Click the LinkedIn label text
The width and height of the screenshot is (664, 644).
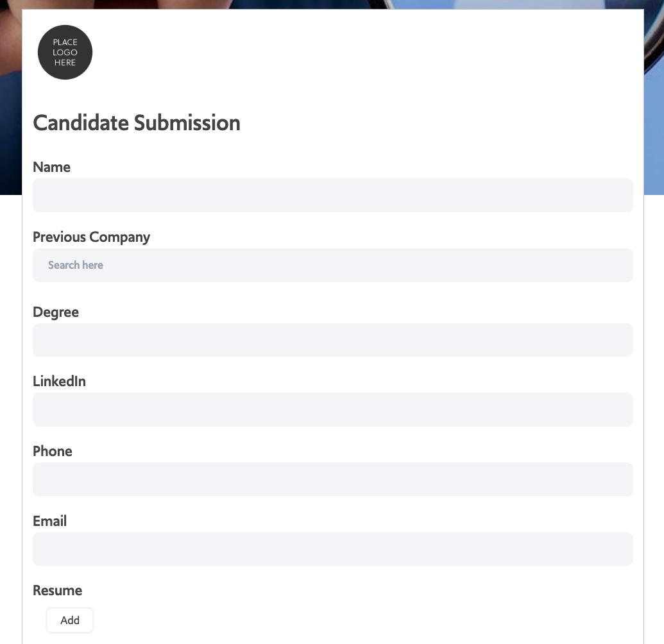point(59,381)
